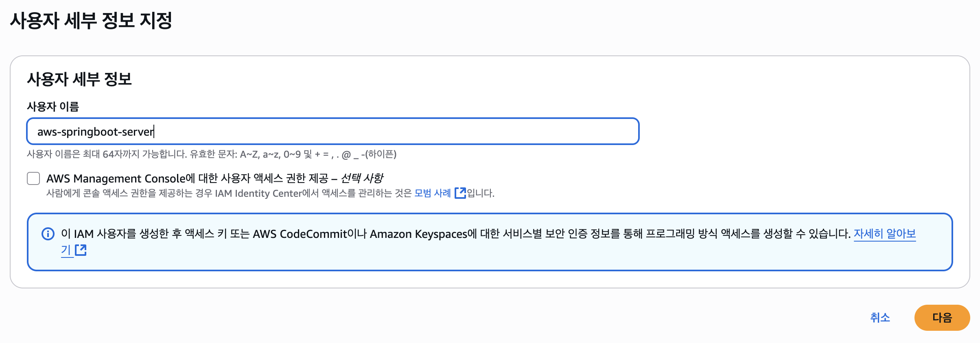Screen dimensions: 980x343
Task: Click the 사용자 세부 정보 지정 page title
Action: click(x=91, y=20)
